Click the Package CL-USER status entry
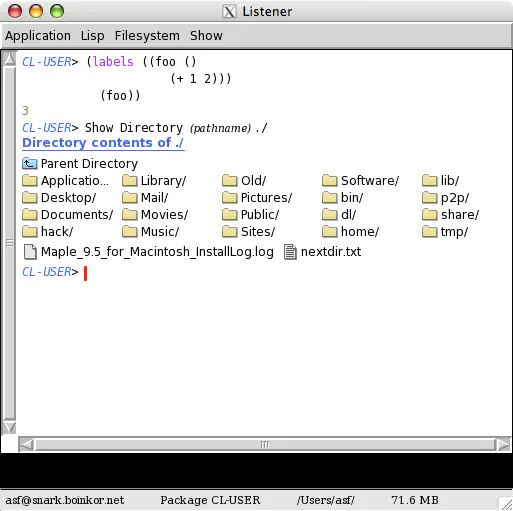 [210, 500]
